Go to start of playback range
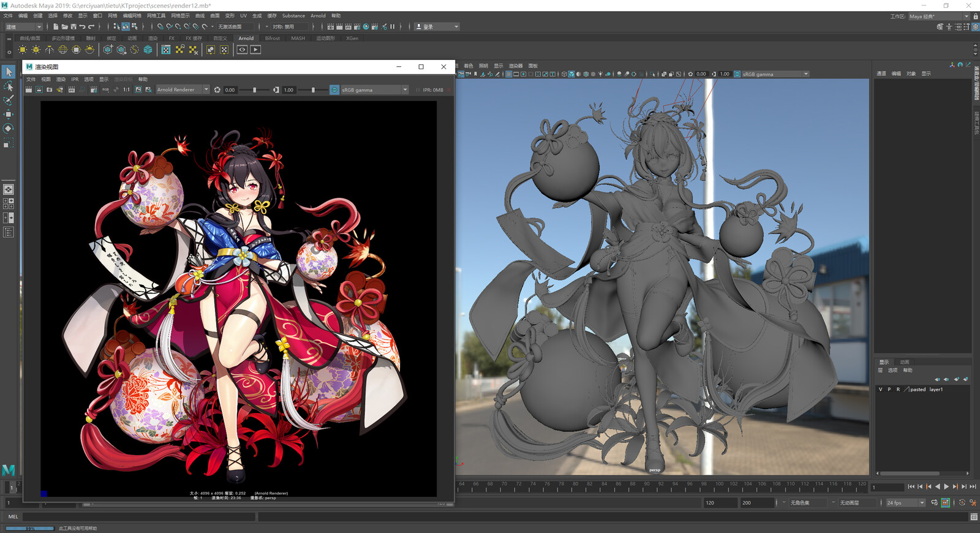The height and width of the screenshot is (533, 980). click(911, 486)
